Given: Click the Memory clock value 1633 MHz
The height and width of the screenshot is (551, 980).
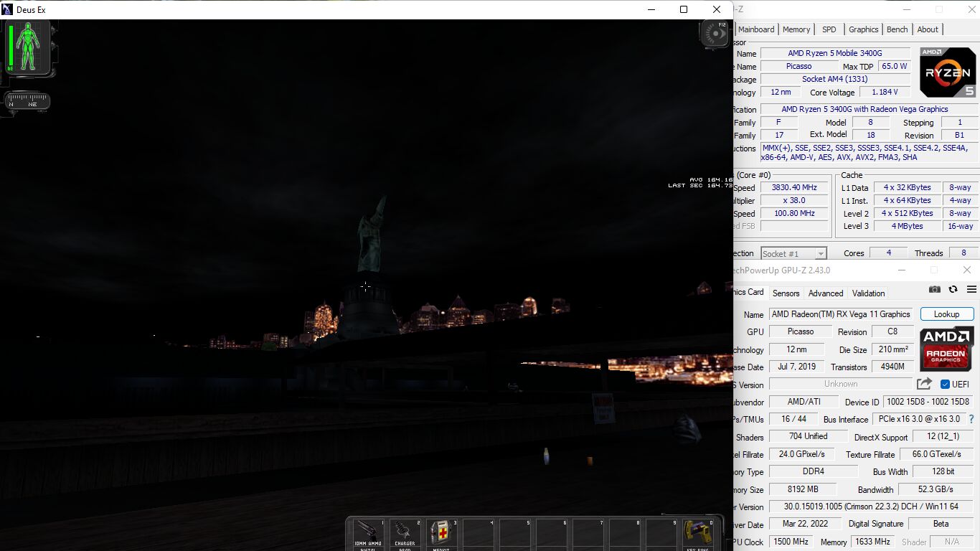Looking at the screenshot, I should tap(873, 542).
